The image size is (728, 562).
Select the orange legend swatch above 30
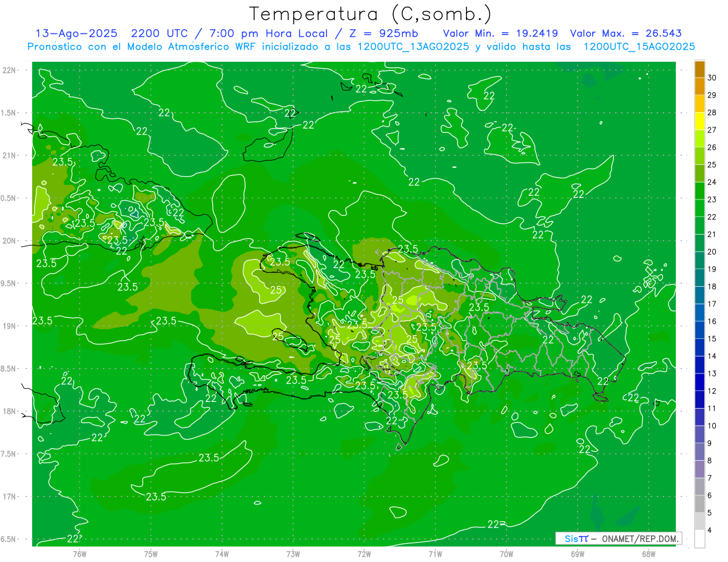pyautogui.click(x=699, y=69)
